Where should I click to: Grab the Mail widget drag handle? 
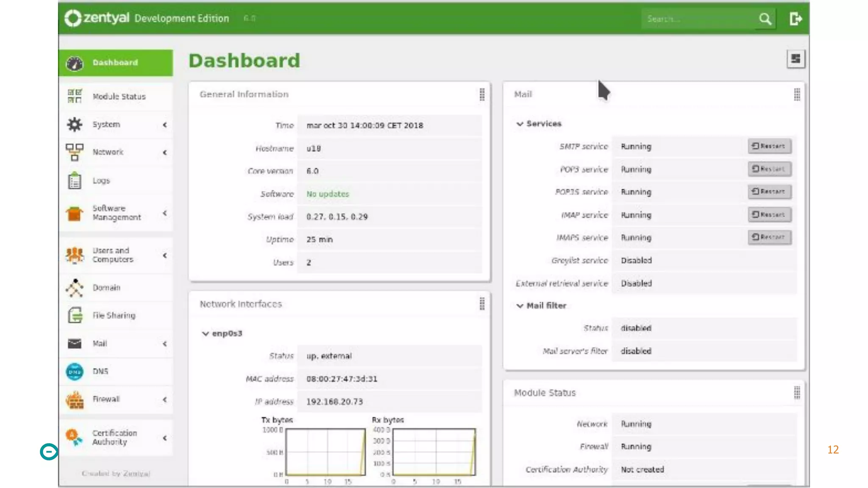coord(797,94)
